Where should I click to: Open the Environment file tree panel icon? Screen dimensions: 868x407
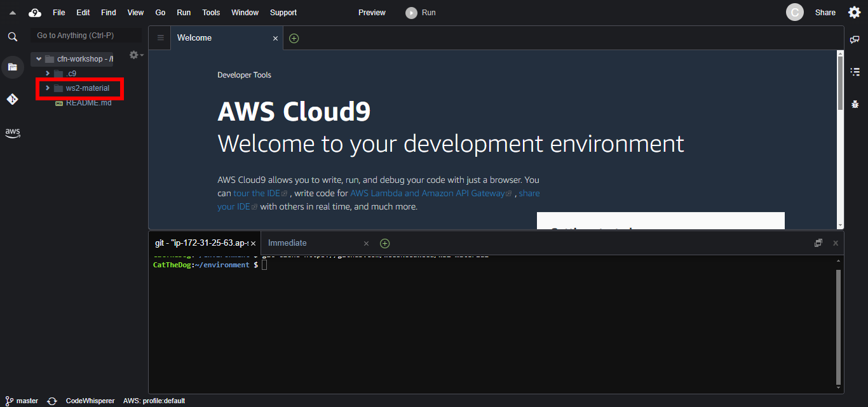tap(12, 67)
